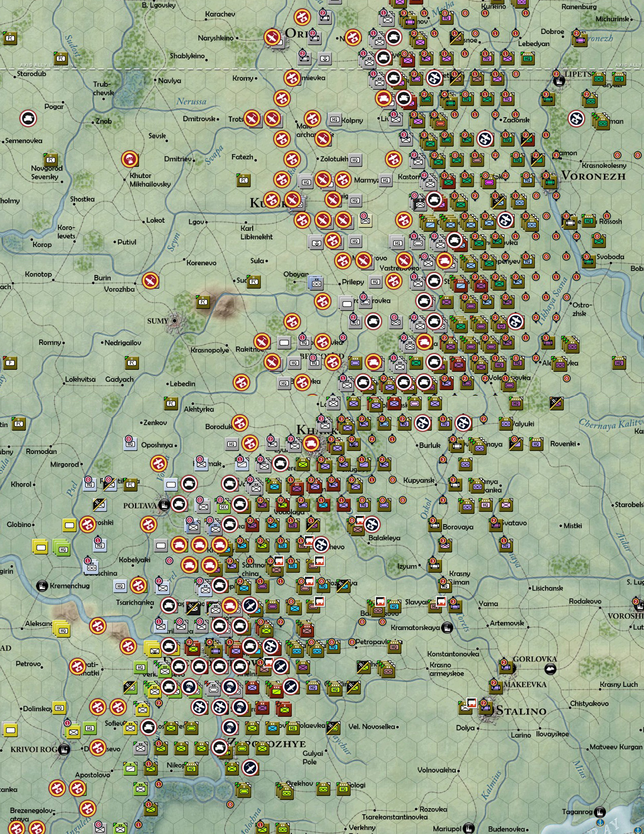The height and width of the screenshot is (834, 644).
Task: Click the Krasny Luch town label
Action: point(619,684)
